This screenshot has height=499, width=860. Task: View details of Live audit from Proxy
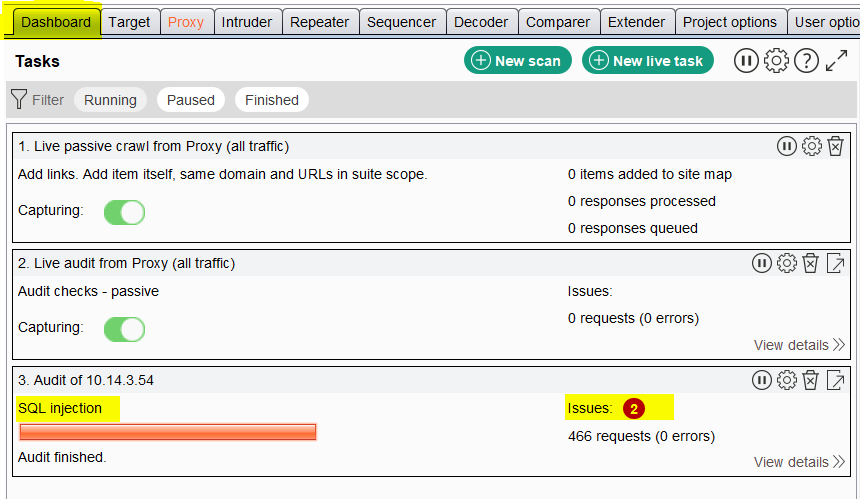799,345
